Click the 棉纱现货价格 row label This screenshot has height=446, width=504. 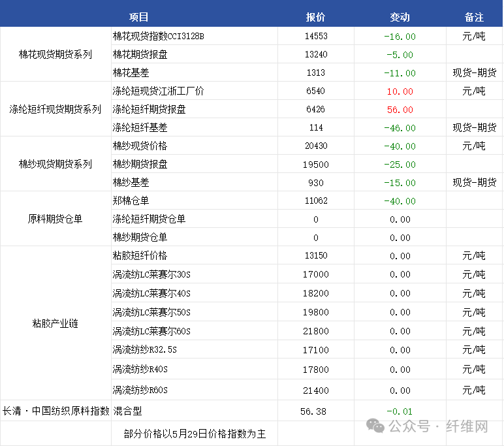coord(140,146)
